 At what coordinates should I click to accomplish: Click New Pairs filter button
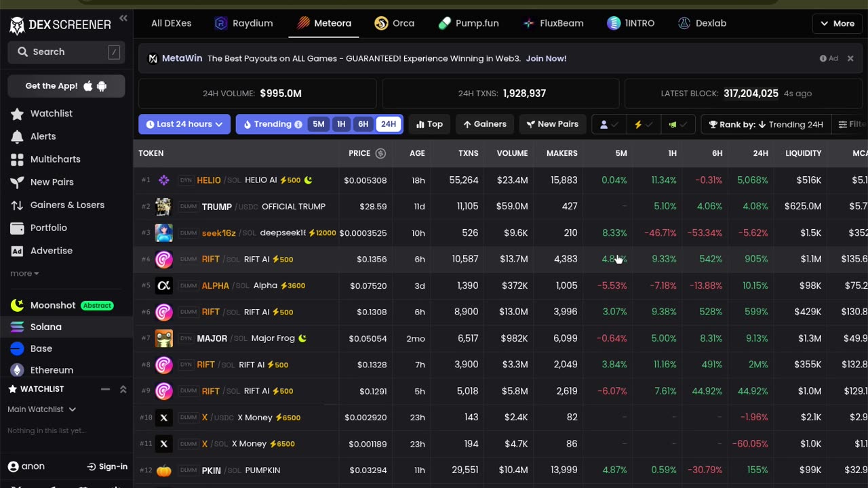[x=553, y=124]
